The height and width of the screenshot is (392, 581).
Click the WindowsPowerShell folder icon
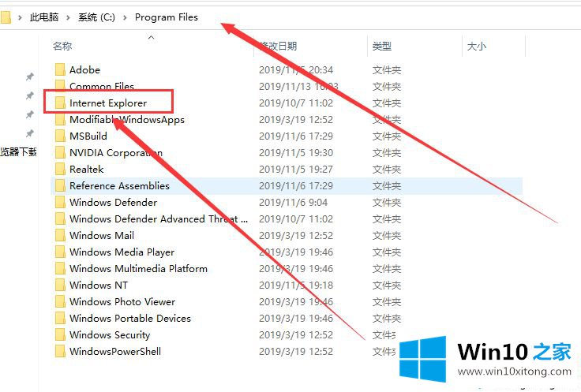click(x=60, y=351)
